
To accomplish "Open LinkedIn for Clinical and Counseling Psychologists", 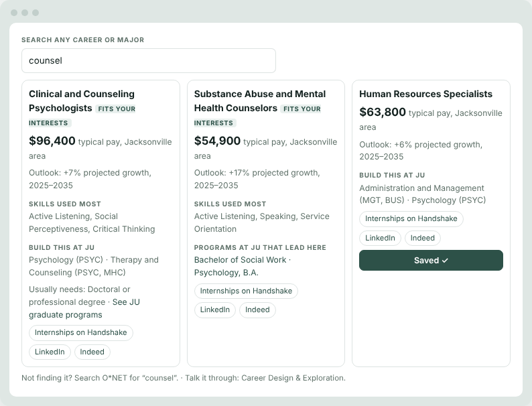I will (x=50, y=352).
